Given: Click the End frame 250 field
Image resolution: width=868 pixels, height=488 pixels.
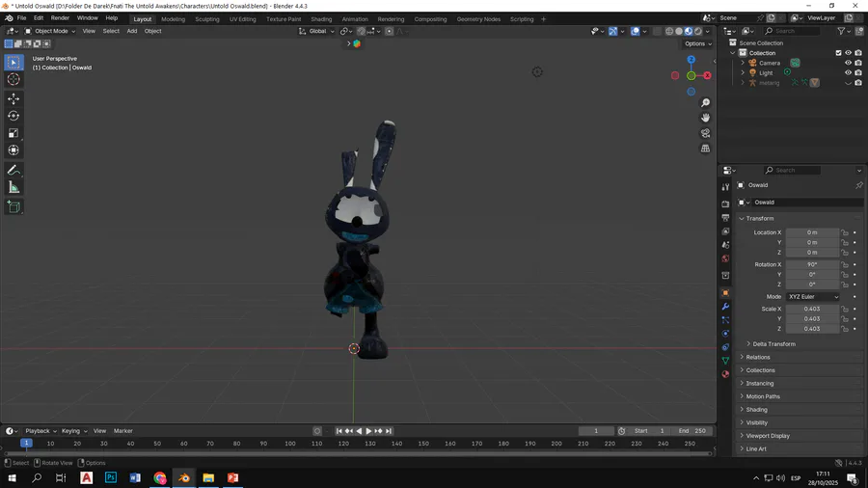Looking at the screenshot, I should (692, 431).
